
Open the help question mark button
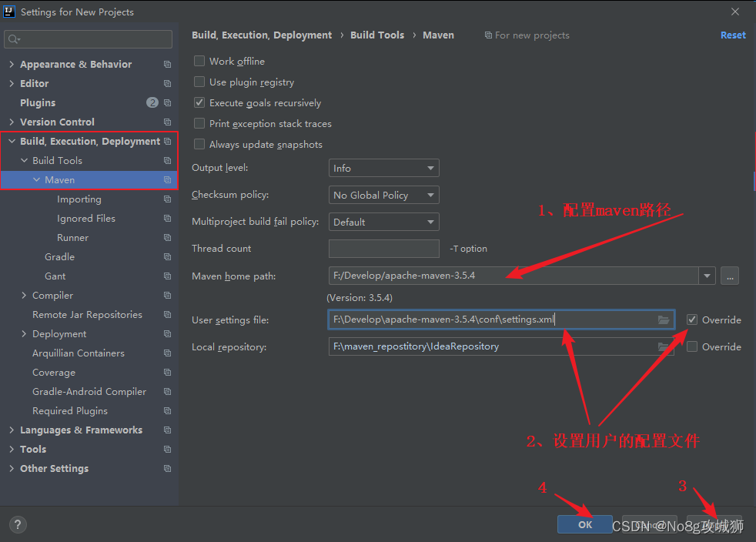pyautogui.click(x=18, y=524)
